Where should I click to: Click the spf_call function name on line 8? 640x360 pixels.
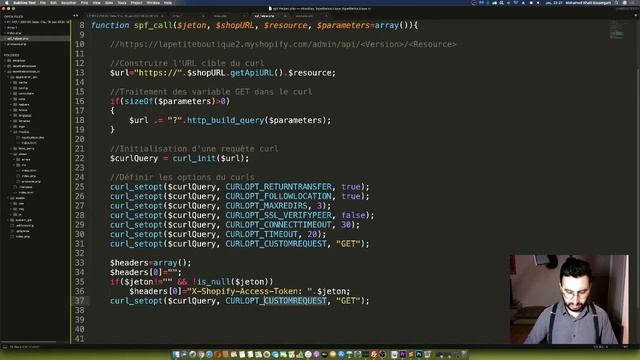[x=153, y=25]
